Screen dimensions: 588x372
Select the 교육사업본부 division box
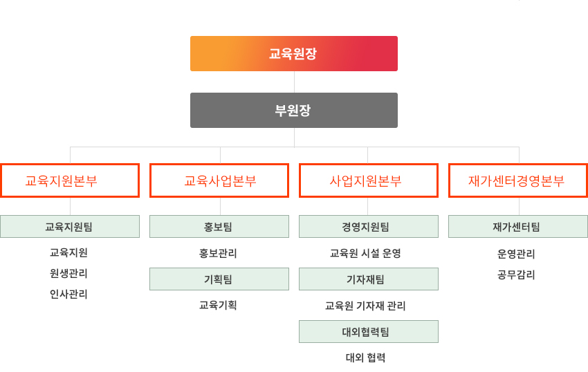pyautogui.click(x=219, y=180)
